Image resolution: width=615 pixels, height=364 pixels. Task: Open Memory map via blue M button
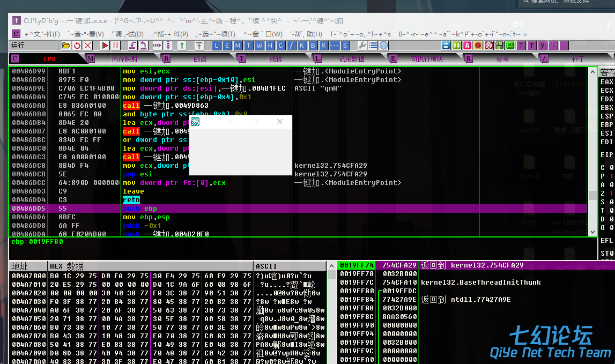tap(238, 46)
